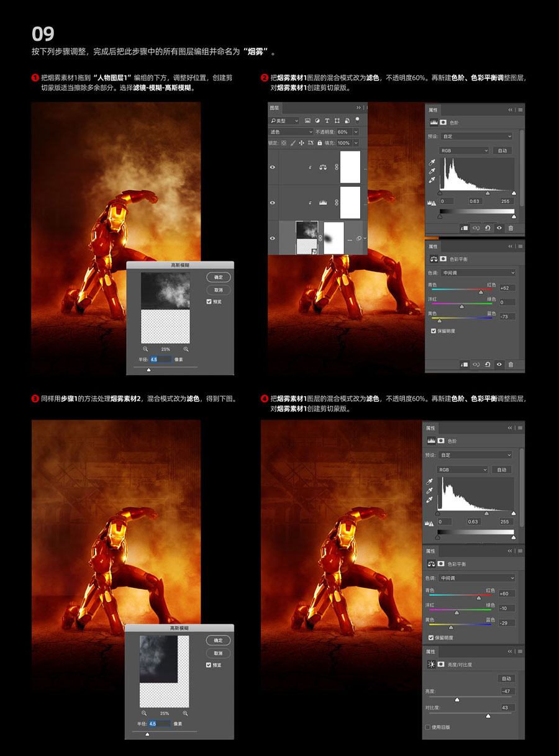The width and height of the screenshot is (559, 756).
Task: Click the lock position move-arrows icon
Action: [301, 143]
